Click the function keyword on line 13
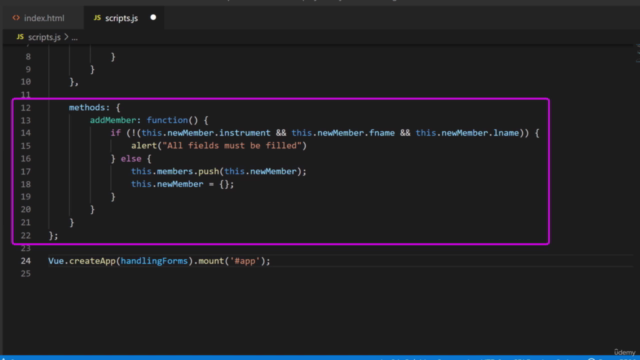 (167, 120)
